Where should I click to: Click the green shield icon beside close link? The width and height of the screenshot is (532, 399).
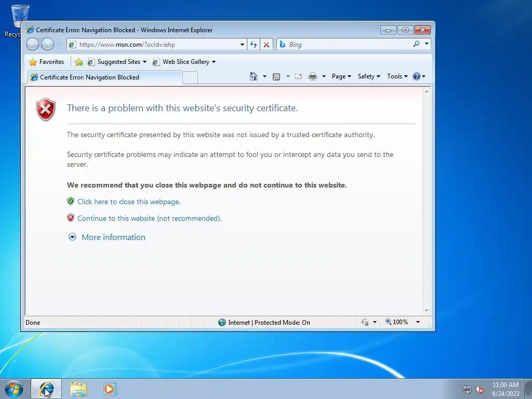tap(71, 201)
